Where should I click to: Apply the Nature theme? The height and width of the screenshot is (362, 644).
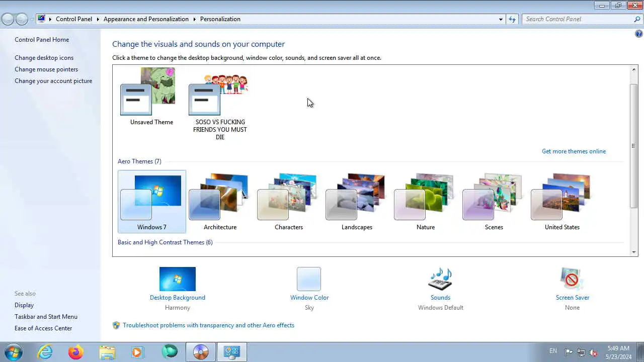tap(425, 202)
